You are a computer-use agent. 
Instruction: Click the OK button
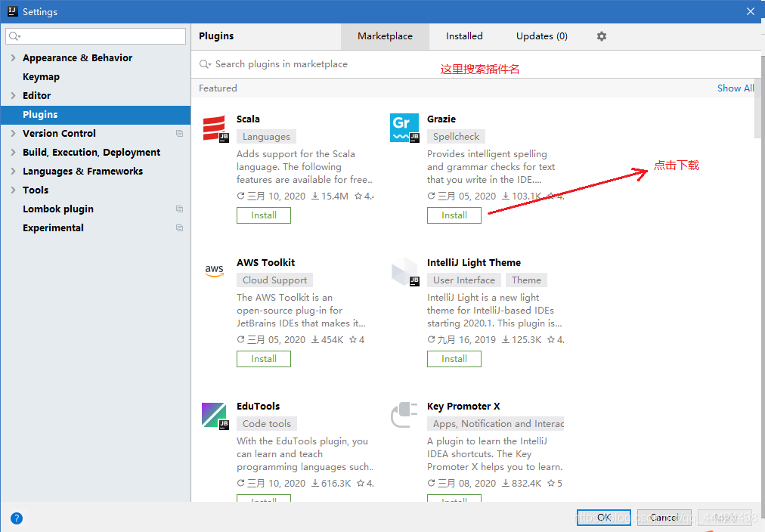(604, 518)
